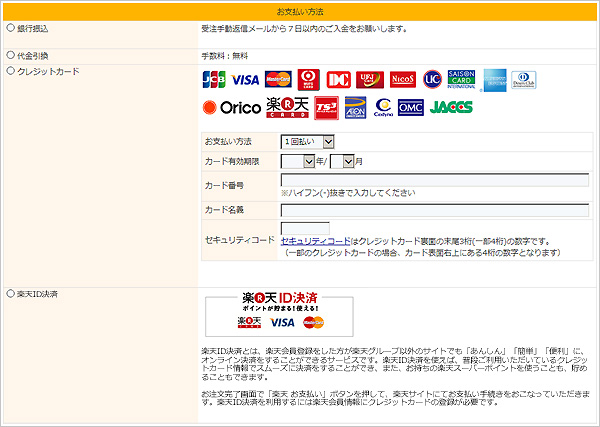Click the OMC card logo

[411, 108]
